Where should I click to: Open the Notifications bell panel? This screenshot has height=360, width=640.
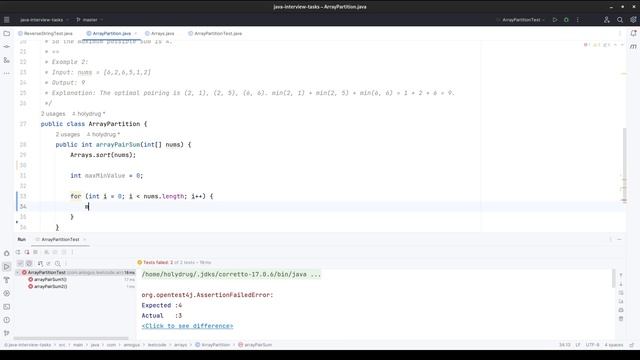pos(633,33)
